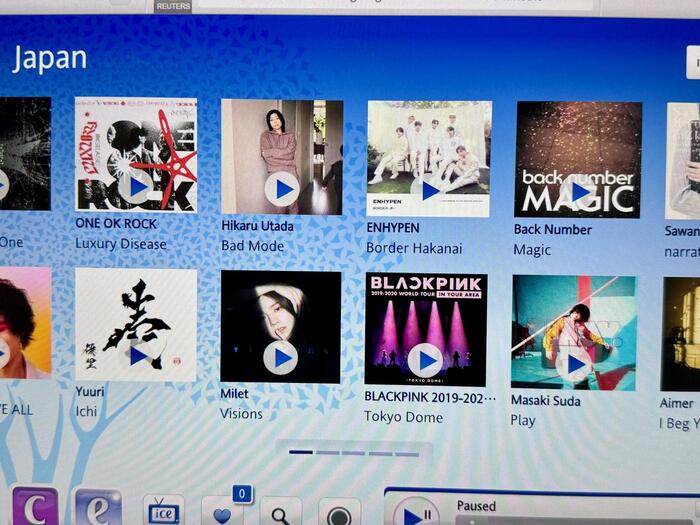This screenshot has width=700, height=525.
Task: Open ONE OK ROCK album cover
Action: [x=136, y=154]
